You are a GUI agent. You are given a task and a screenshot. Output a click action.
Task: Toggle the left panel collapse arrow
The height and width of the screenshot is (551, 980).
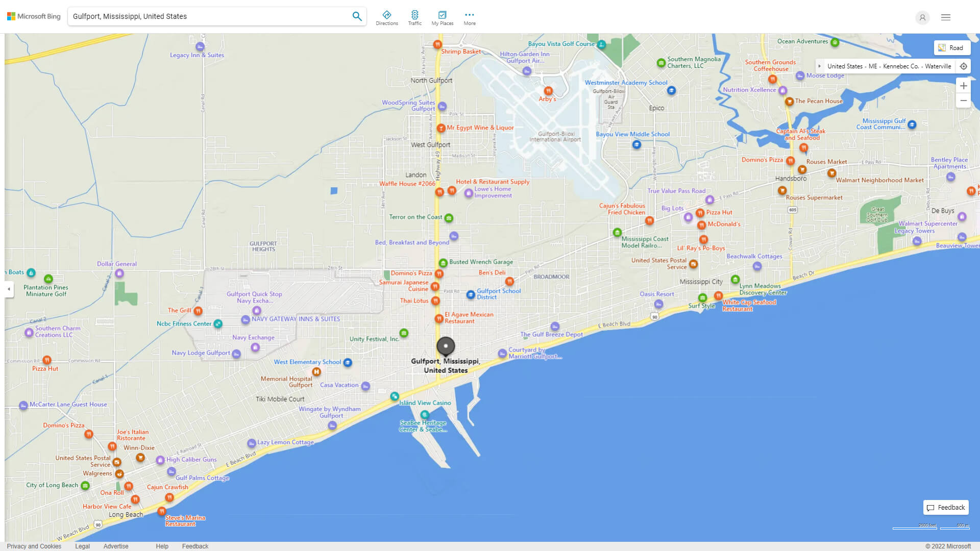[x=8, y=289]
